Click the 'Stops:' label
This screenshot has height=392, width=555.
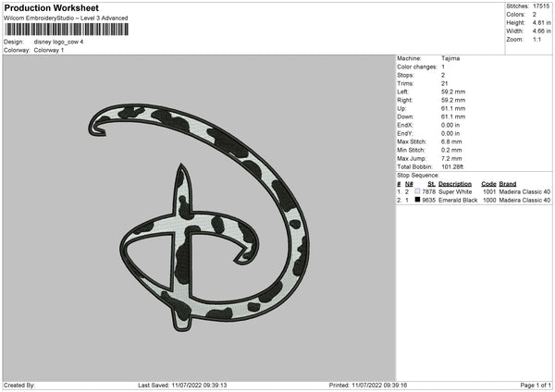pos(405,75)
